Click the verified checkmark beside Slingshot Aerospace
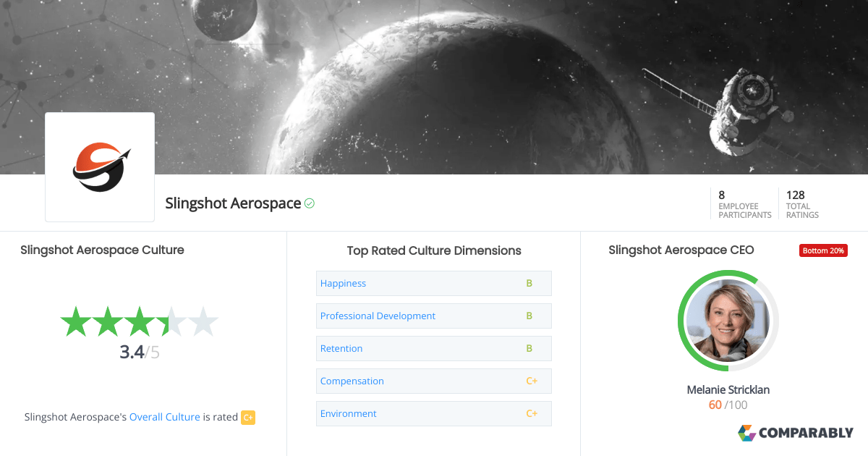The image size is (868, 456). tap(310, 203)
